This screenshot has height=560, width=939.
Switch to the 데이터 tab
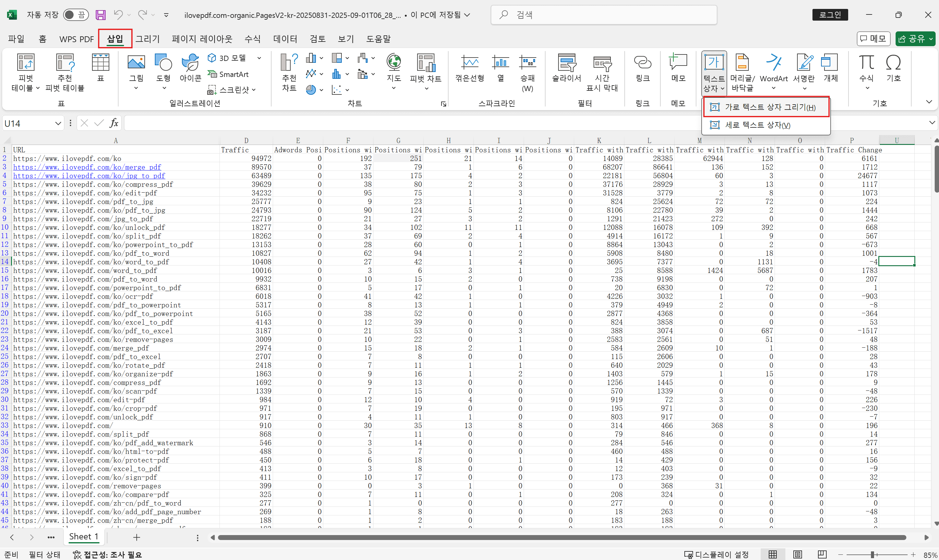tap(285, 39)
